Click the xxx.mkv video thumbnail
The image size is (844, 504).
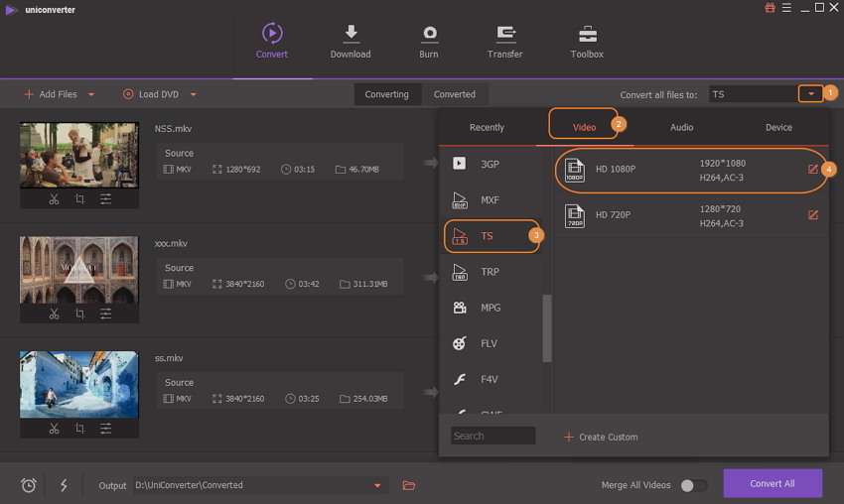tap(79, 270)
